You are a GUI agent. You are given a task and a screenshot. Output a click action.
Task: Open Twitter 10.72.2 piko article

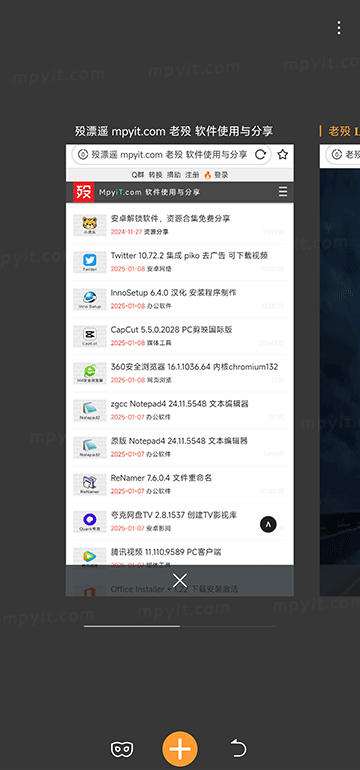[x=189, y=256]
